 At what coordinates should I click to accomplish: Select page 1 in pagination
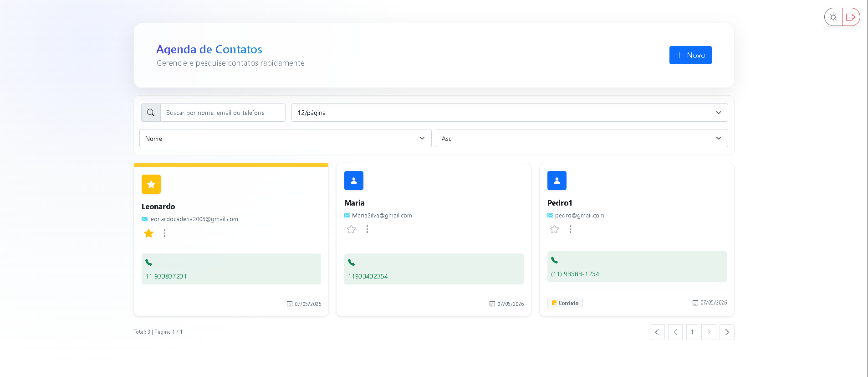[692, 332]
